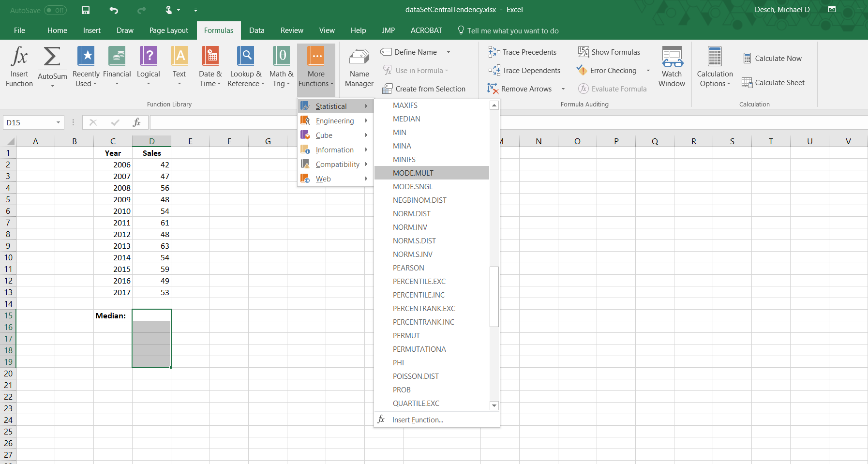This screenshot has width=868, height=464.
Task: Open the Error Checking dropdown arrow
Action: tap(648, 71)
